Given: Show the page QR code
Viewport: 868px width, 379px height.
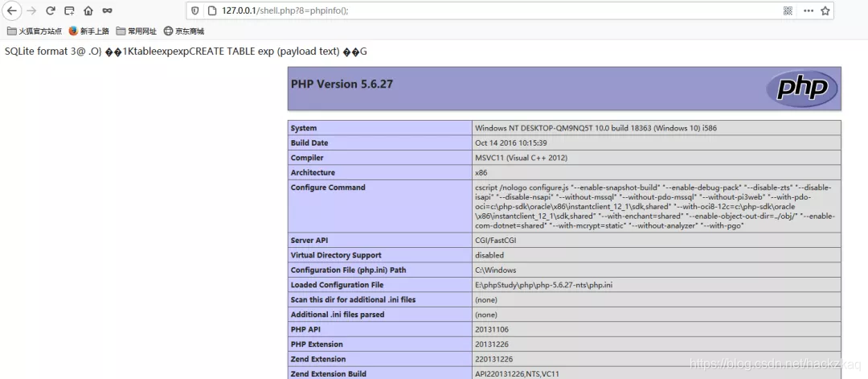Looking at the screenshot, I should coord(788,10).
